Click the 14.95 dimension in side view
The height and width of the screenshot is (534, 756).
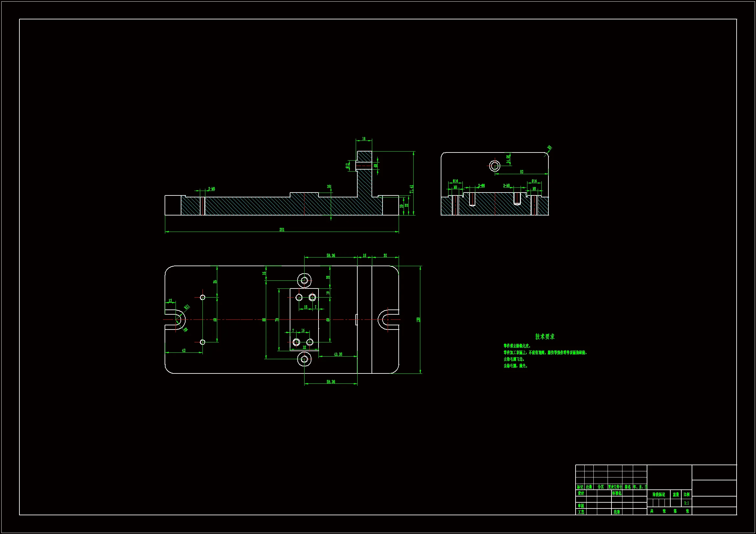508,159
